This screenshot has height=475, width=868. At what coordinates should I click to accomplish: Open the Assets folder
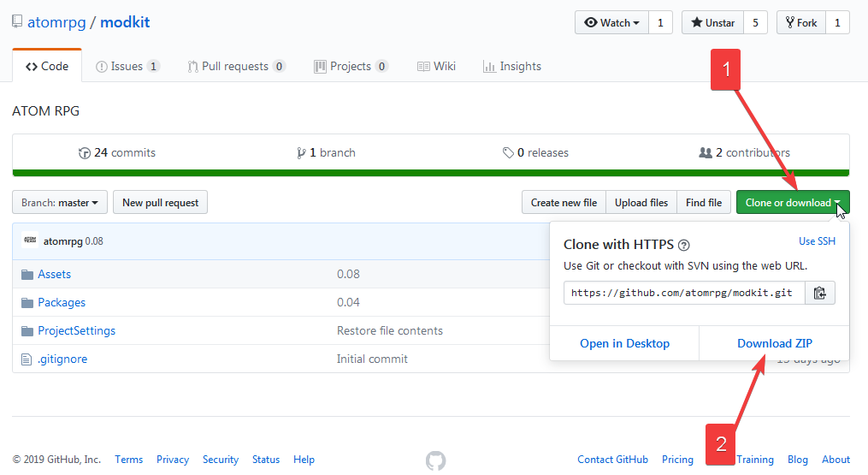coord(54,274)
